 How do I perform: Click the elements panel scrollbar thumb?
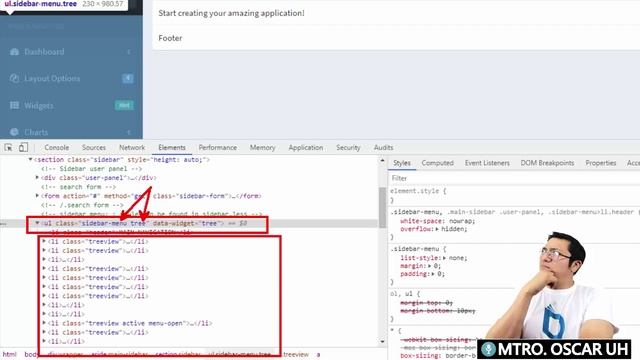point(382,207)
